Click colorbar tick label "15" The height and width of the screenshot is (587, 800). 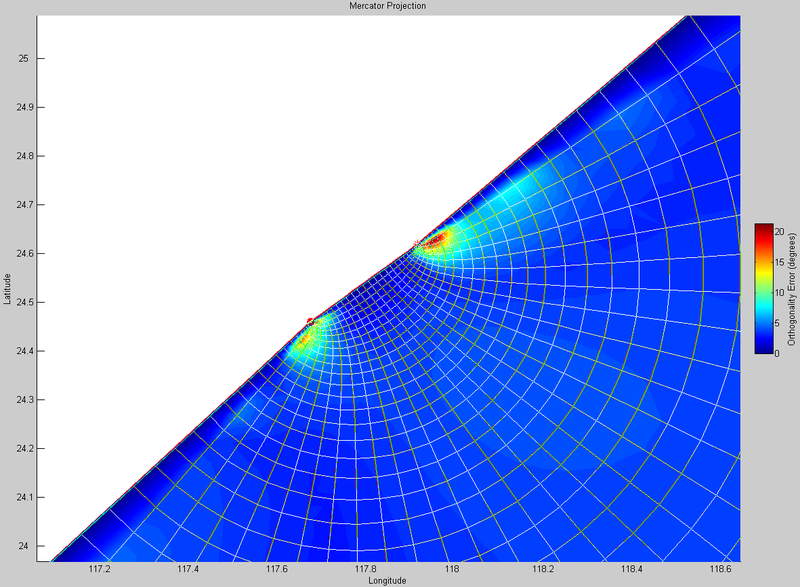click(779, 262)
